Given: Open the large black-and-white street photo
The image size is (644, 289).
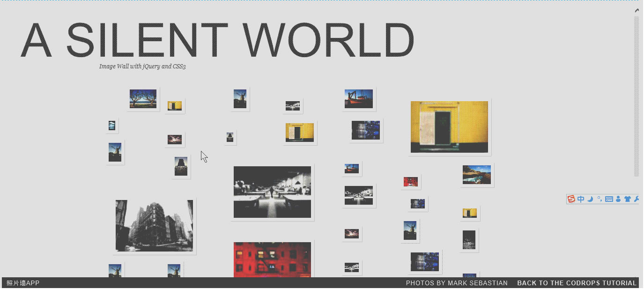Looking at the screenshot, I should [272, 192].
